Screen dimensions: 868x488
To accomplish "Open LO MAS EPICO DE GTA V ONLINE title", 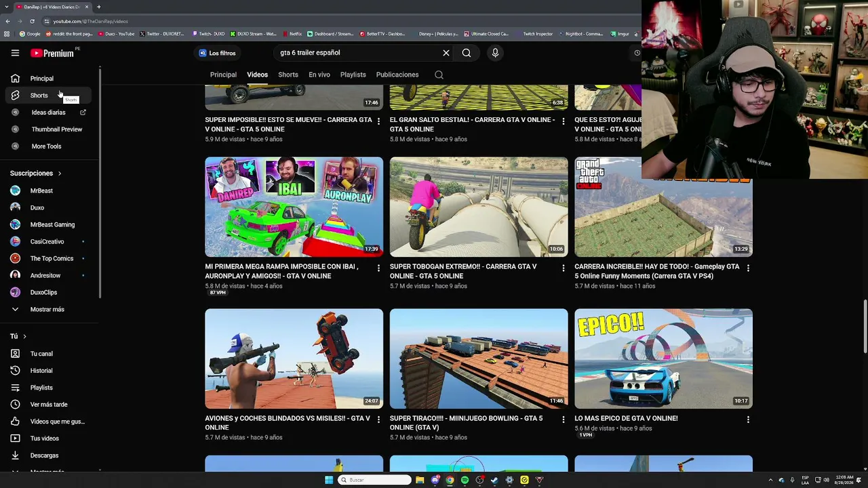I will point(626,418).
